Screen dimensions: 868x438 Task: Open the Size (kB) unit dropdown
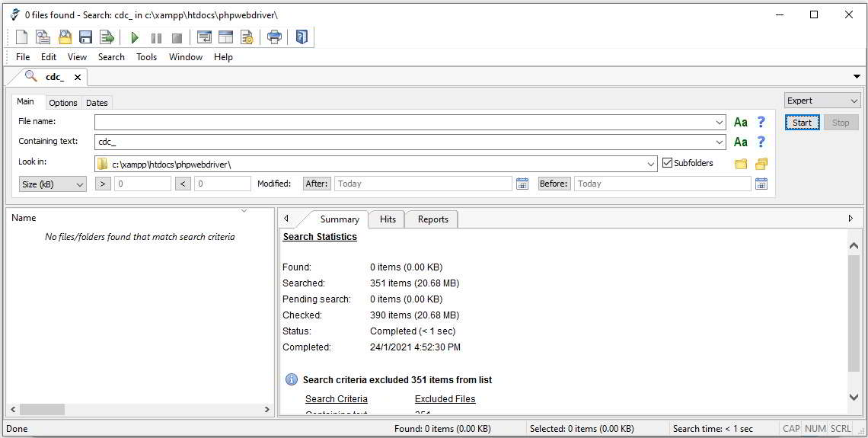(53, 184)
